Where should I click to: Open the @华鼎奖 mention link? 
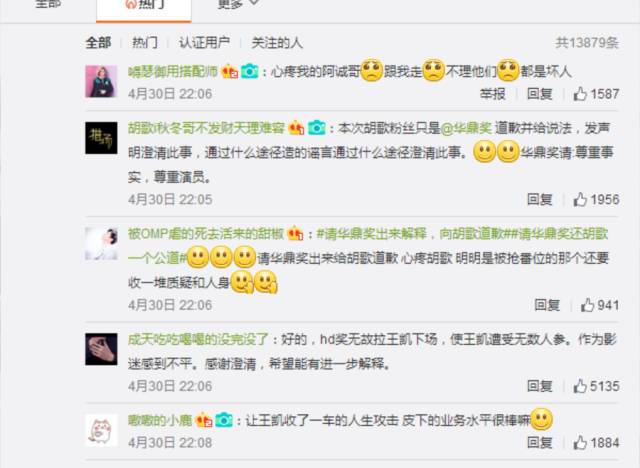tap(467, 129)
